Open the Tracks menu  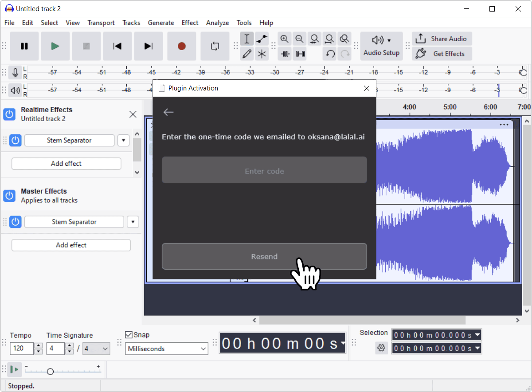131,23
